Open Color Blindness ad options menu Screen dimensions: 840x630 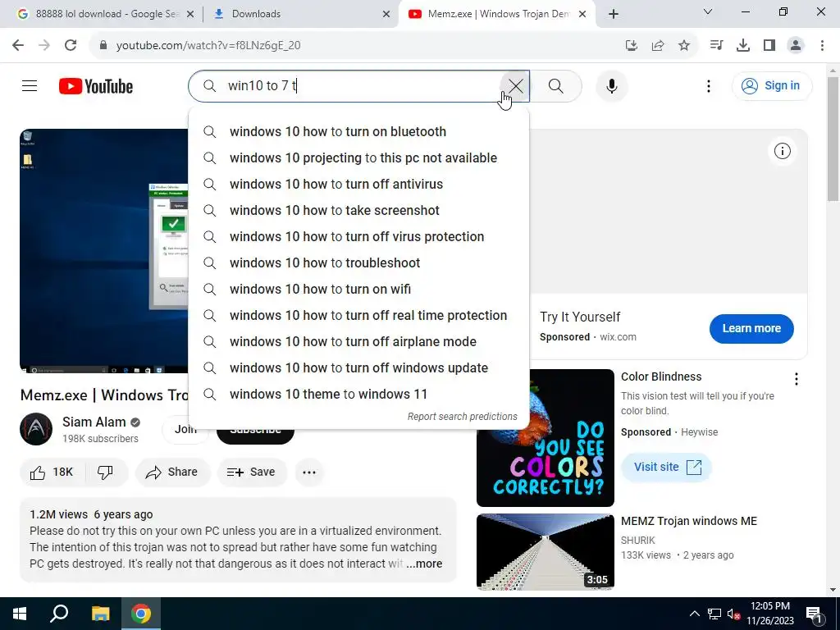pyautogui.click(x=796, y=379)
